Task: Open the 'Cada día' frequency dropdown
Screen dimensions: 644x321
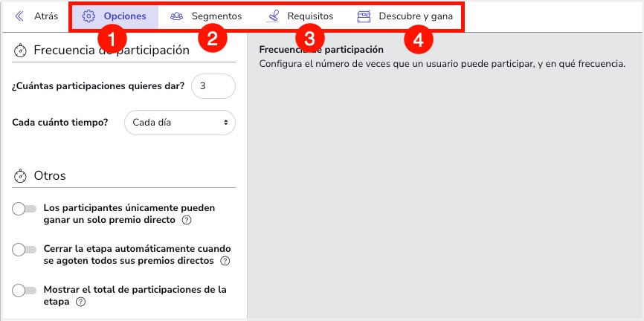Action: point(179,123)
